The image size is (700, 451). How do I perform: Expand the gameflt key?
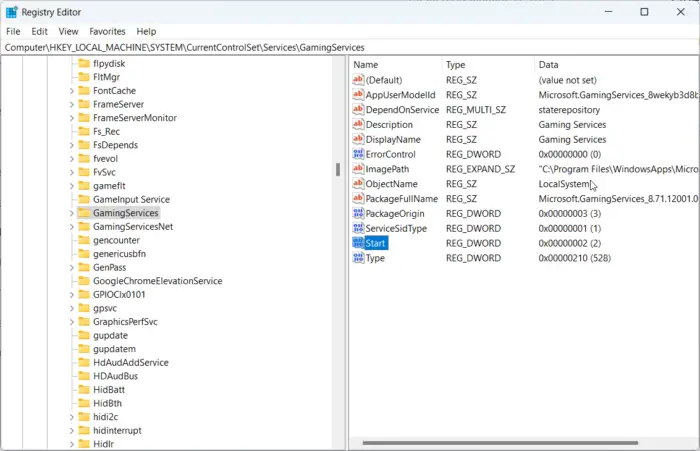[72, 186]
